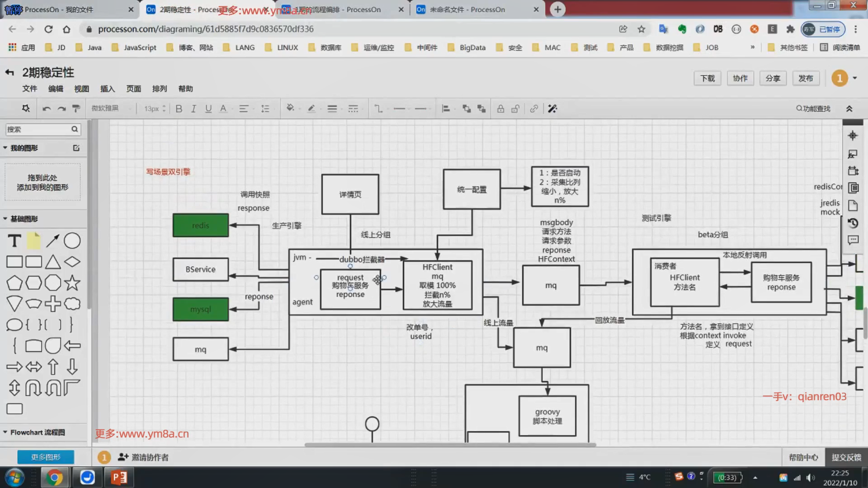Screen dimensions: 868x488
Task: Toggle underline text formatting
Action: (x=208, y=108)
